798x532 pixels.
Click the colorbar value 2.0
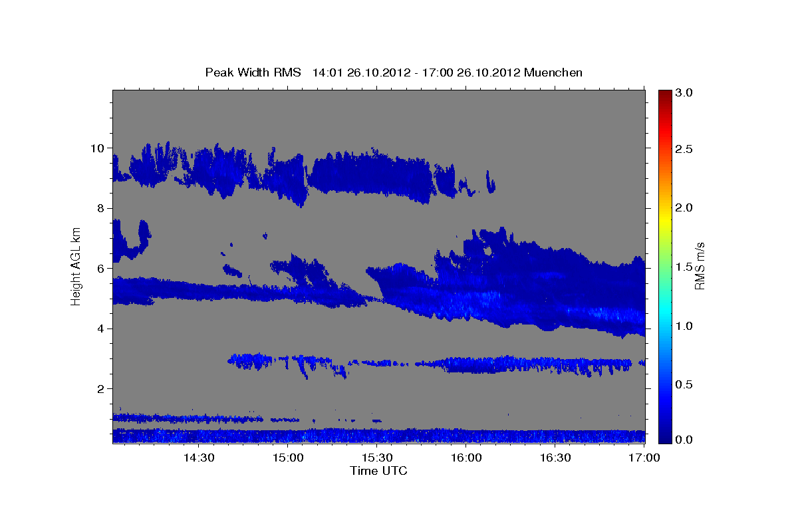684,207
